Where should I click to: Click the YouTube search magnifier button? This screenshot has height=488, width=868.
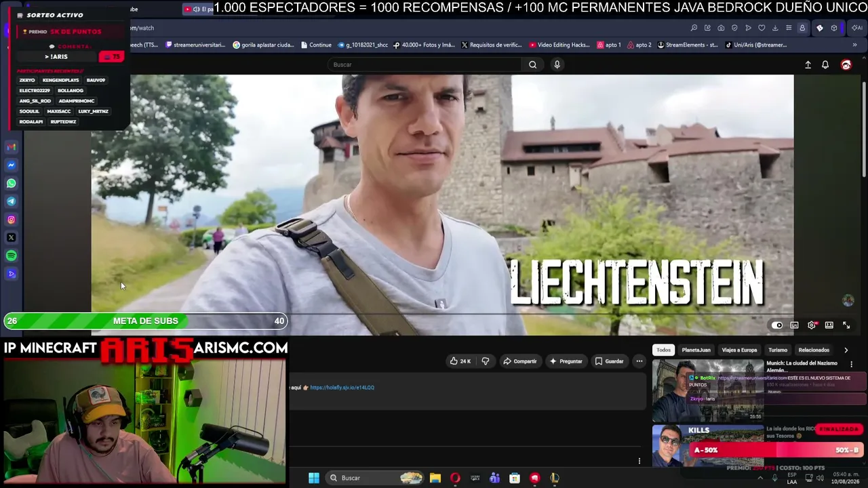[532, 64]
